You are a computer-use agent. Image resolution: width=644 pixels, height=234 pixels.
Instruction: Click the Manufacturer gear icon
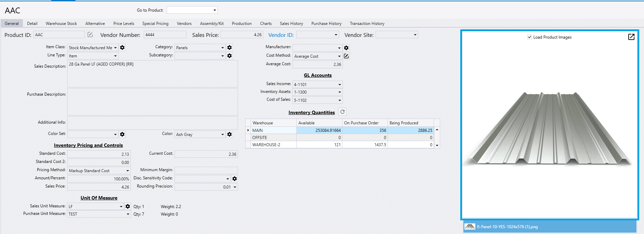(x=346, y=48)
